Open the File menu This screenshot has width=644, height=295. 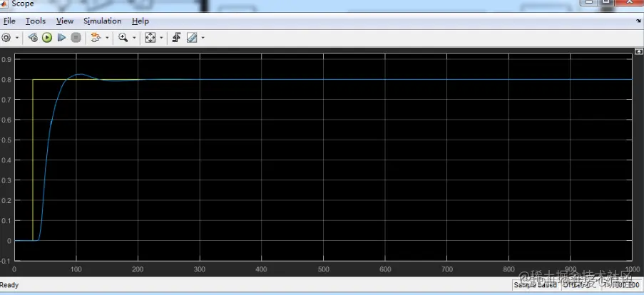point(9,21)
